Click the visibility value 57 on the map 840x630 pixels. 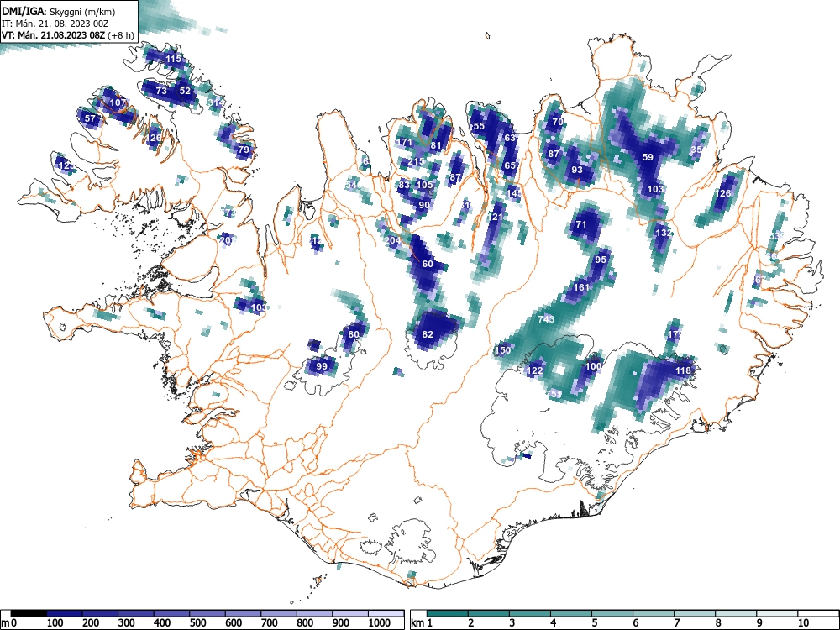coord(90,119)
